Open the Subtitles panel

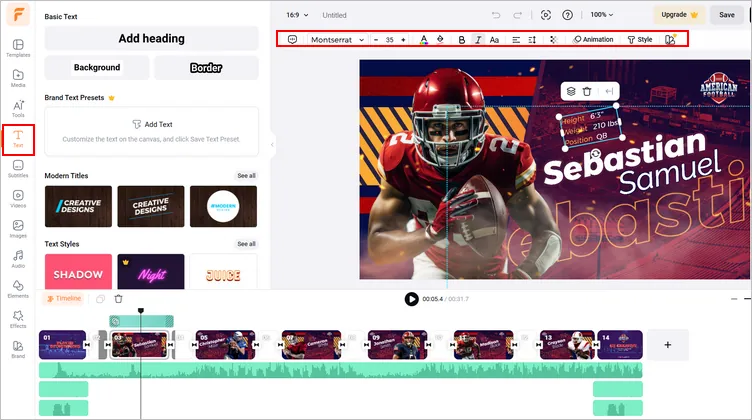pyautogui.click(x=18, y=169)
